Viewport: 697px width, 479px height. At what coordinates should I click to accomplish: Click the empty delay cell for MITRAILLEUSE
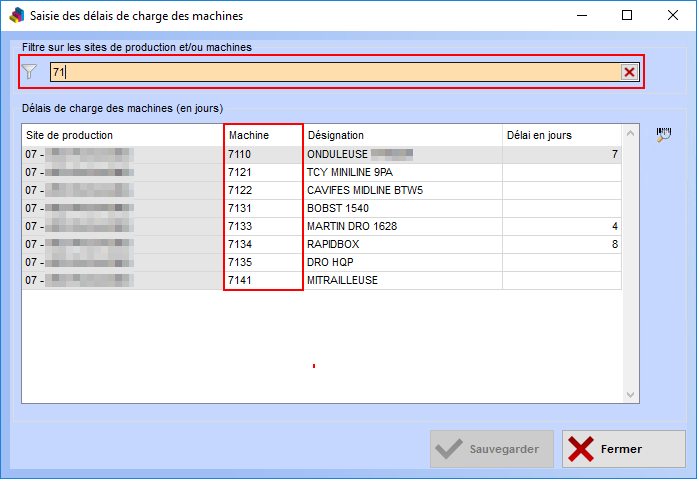click(x=561, y=280)
